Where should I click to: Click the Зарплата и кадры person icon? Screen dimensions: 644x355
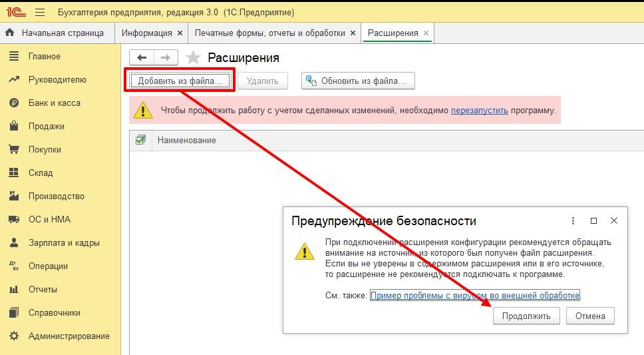click(x=14, y=242)
